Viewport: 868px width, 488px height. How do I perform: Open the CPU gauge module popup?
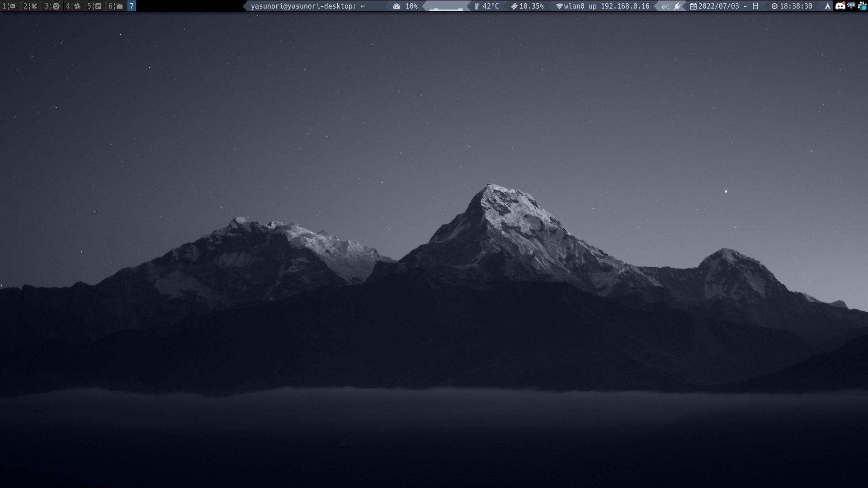tap(396, 6)
